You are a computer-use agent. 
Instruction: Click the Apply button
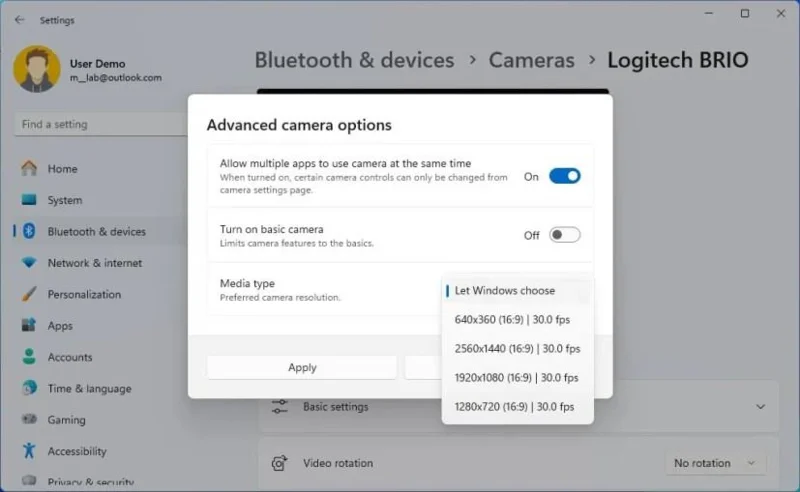(302, 367)
